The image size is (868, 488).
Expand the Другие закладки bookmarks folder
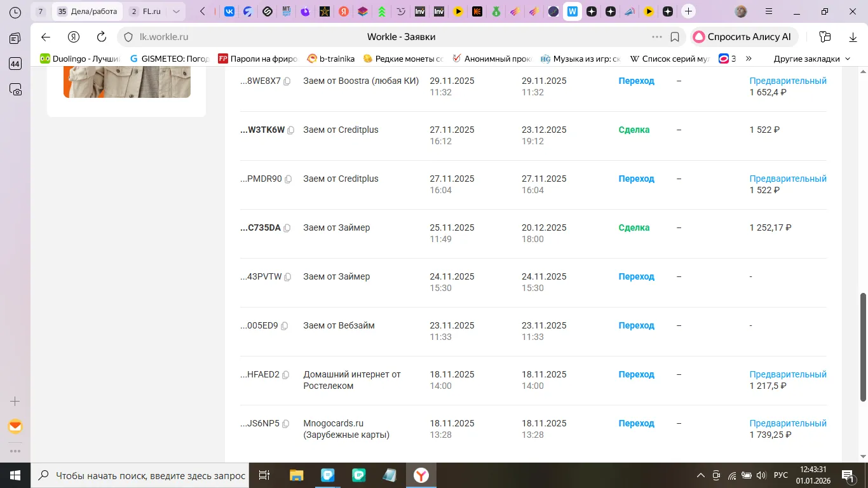(811, 58)
